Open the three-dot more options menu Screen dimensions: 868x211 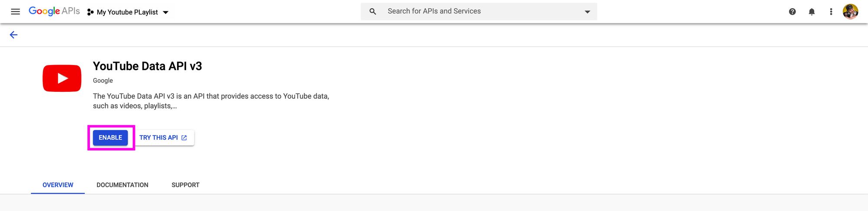pyautogui.click(x=831, y=12)
